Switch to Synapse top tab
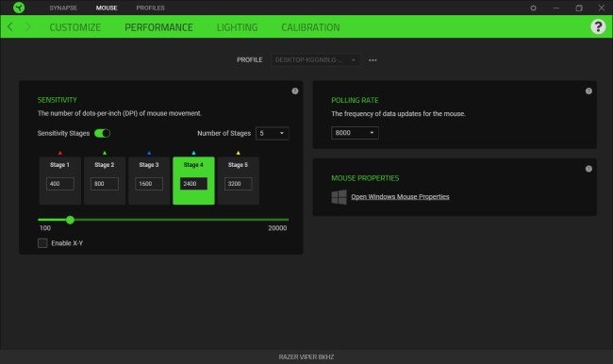 [63, 8]
